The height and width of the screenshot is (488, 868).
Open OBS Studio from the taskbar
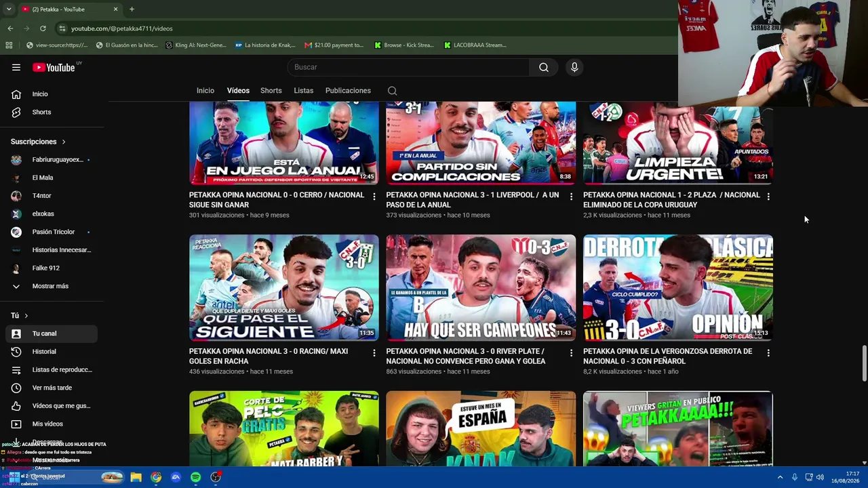(216, 477)
